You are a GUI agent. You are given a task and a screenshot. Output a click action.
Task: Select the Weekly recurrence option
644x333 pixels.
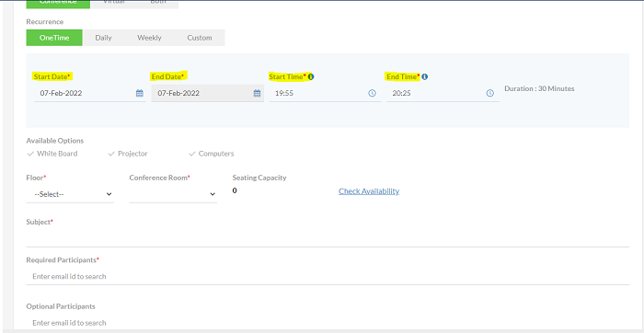tap(149, 38)
